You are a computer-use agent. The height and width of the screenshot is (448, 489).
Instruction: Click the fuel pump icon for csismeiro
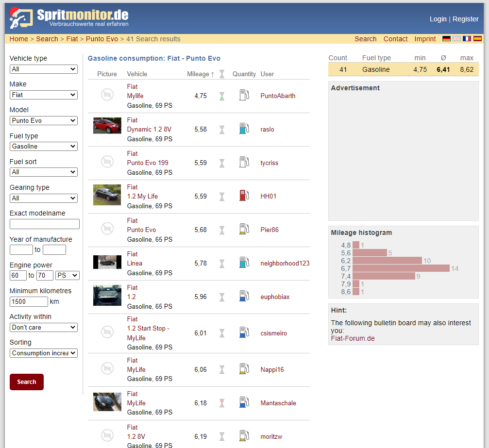coord(244,332)
